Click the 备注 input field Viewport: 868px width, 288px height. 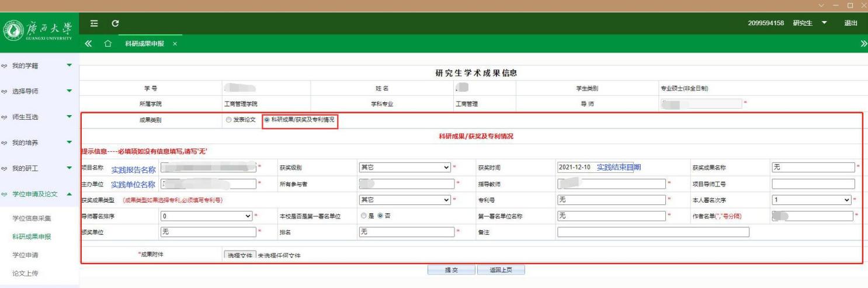[x=652, y=232]
